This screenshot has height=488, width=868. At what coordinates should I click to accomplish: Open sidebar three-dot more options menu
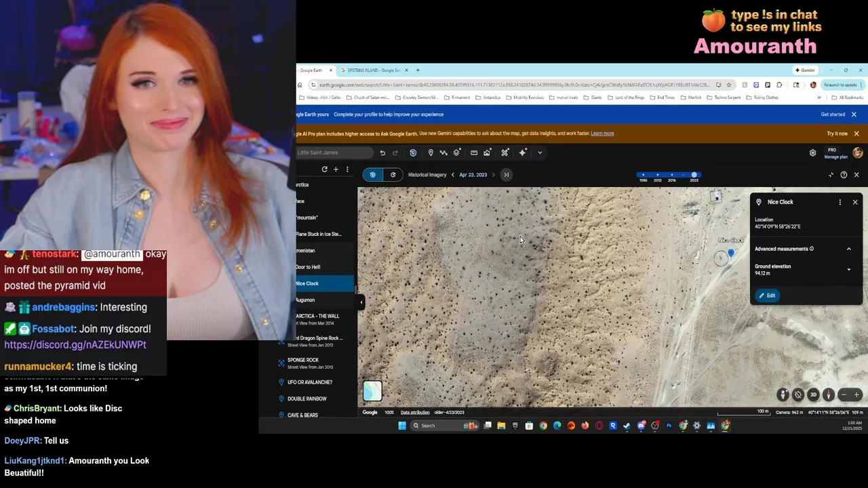coord(347,169)
